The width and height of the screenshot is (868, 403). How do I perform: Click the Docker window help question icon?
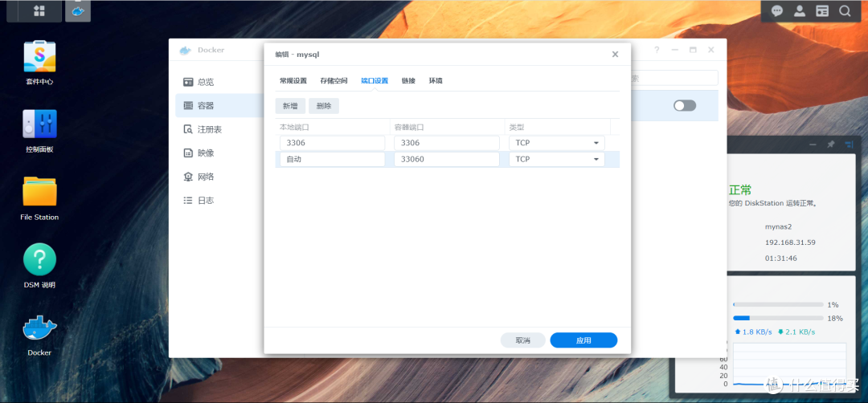pos(657,50)
